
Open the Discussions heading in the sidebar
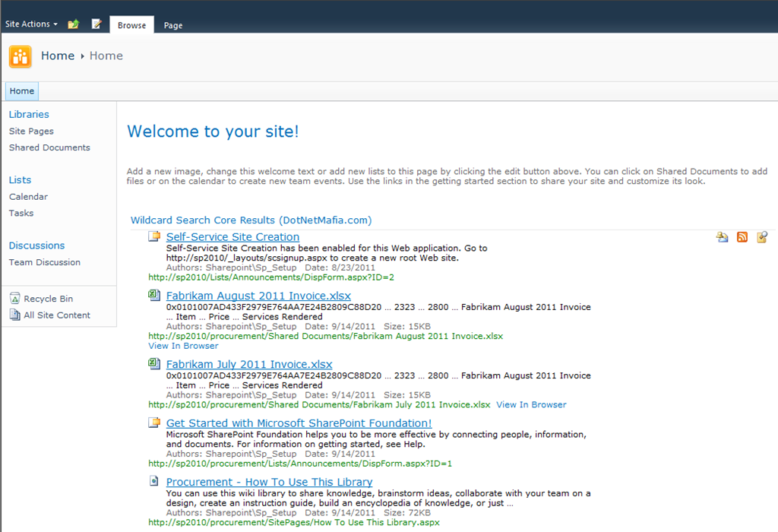tap(36, 245)
